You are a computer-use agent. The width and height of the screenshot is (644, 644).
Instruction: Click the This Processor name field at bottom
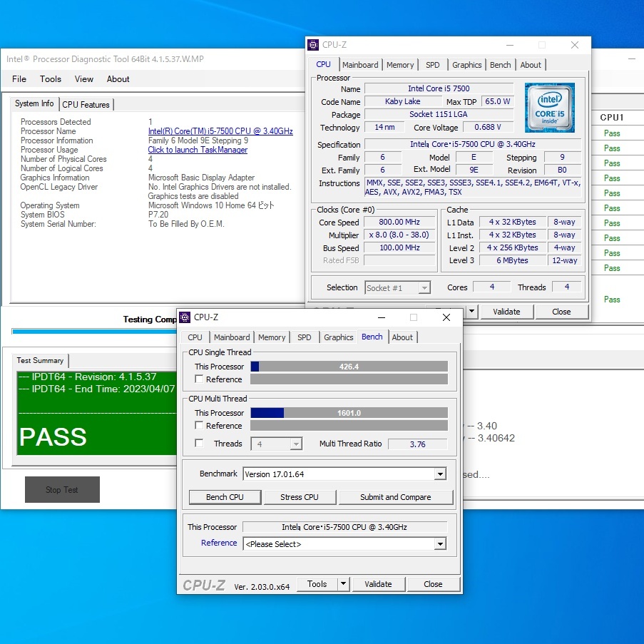click(x=344, y=527)
